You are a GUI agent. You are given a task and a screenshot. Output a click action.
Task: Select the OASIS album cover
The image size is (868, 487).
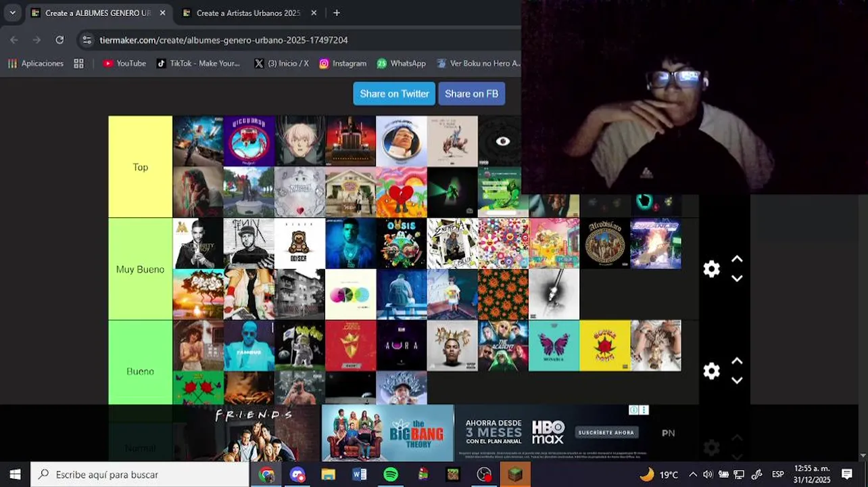(402, 243)
